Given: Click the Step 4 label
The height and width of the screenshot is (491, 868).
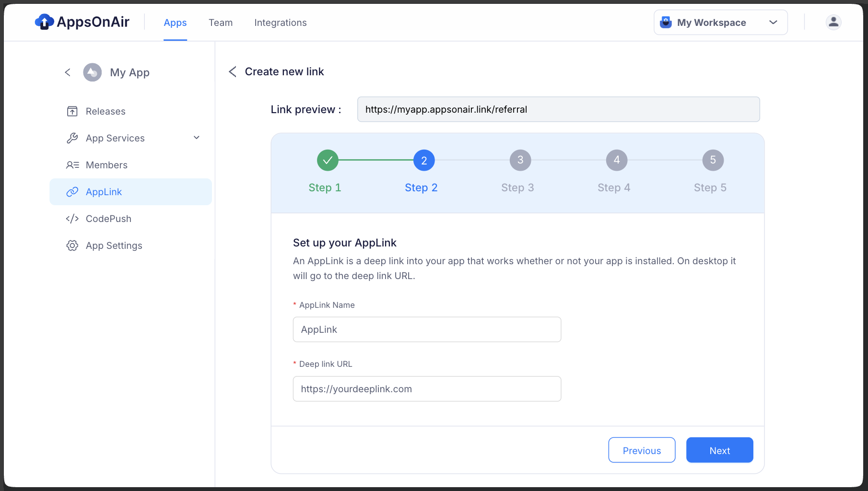Looking at the screenshot, I should pyautogui.click(x=614, y=187).
